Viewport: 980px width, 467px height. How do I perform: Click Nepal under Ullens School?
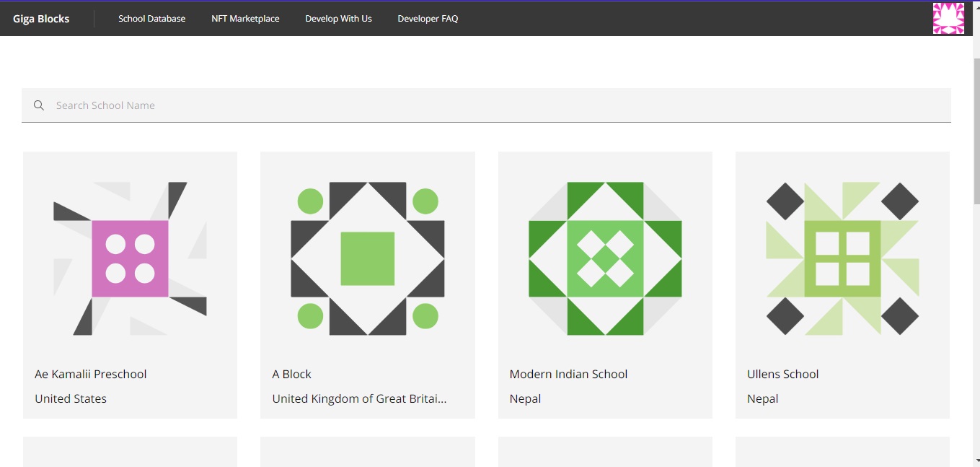[x=762, y=398]
